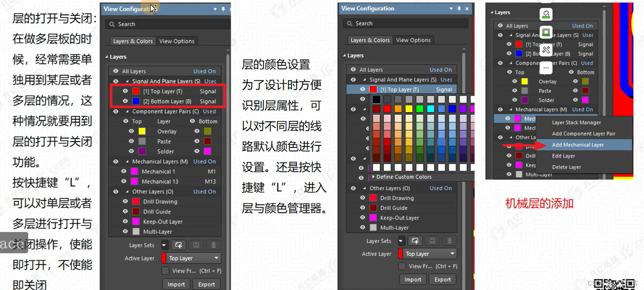Collapse Signal And Plane Layers group in left panel
The width and height of the screenshot is (644, 290).
tap(127, 81)
